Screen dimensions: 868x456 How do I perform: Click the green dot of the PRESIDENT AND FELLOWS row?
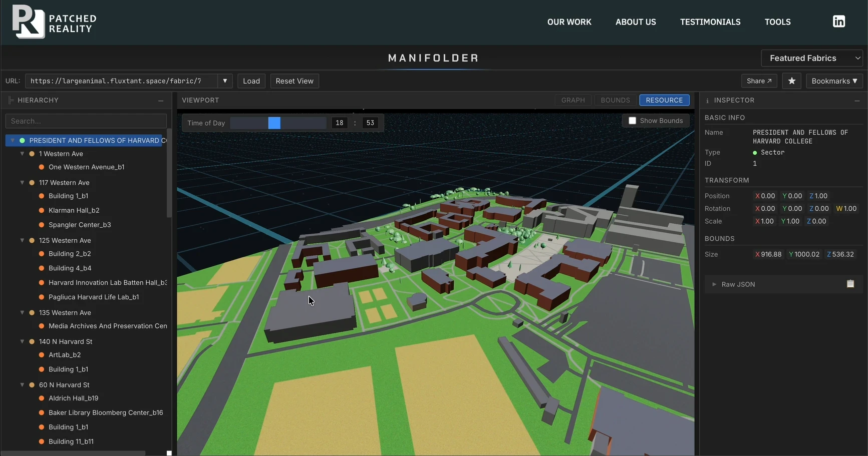[x=22, y=141]
